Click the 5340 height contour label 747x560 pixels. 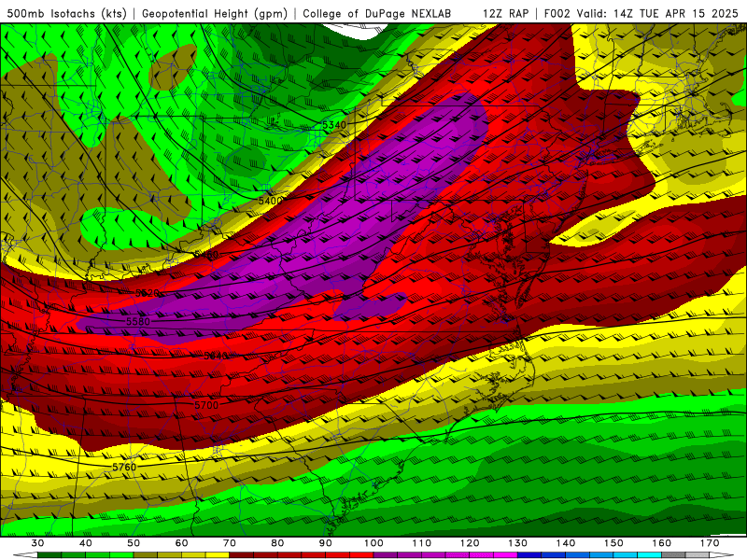point(334,125)
